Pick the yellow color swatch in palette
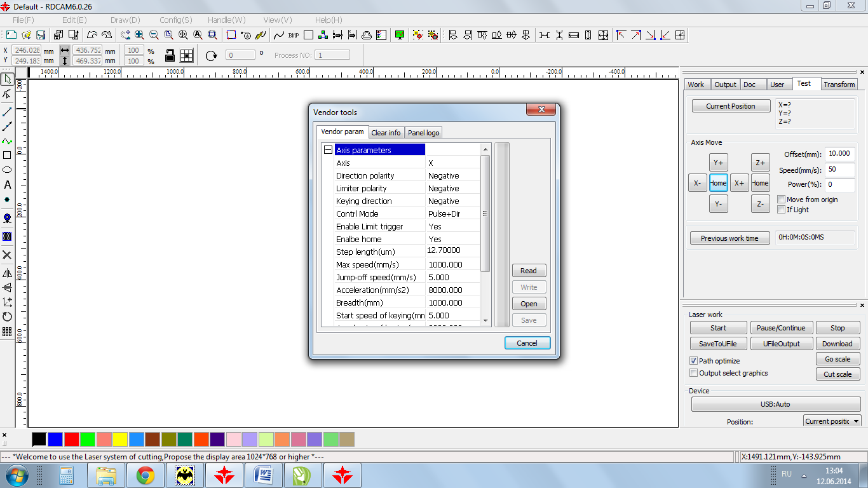Image resolution: width=868 pixels, height=488 pixels. [x=120, y=439]
